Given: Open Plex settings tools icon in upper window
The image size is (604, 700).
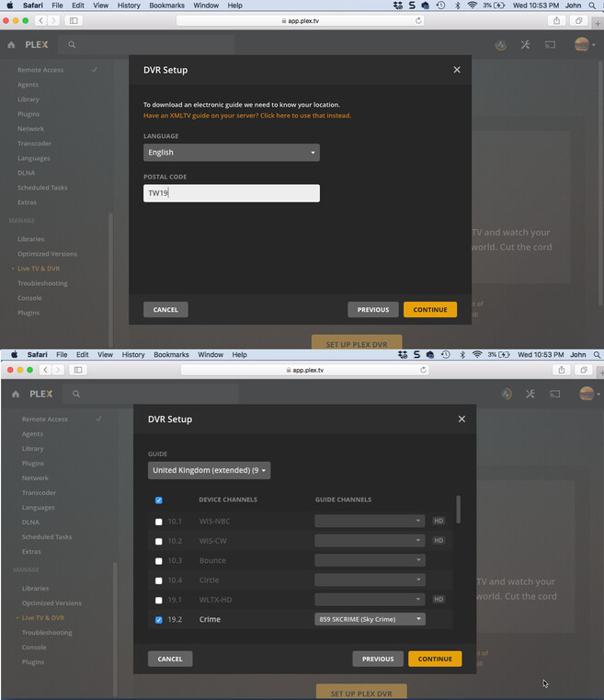Looking at the screenshot, I should [525, 45].
